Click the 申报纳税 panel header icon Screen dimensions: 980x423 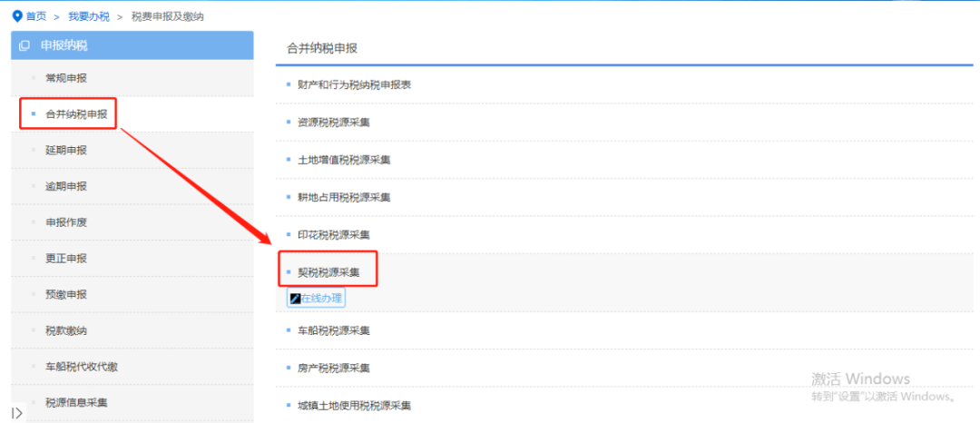(24, 45)
